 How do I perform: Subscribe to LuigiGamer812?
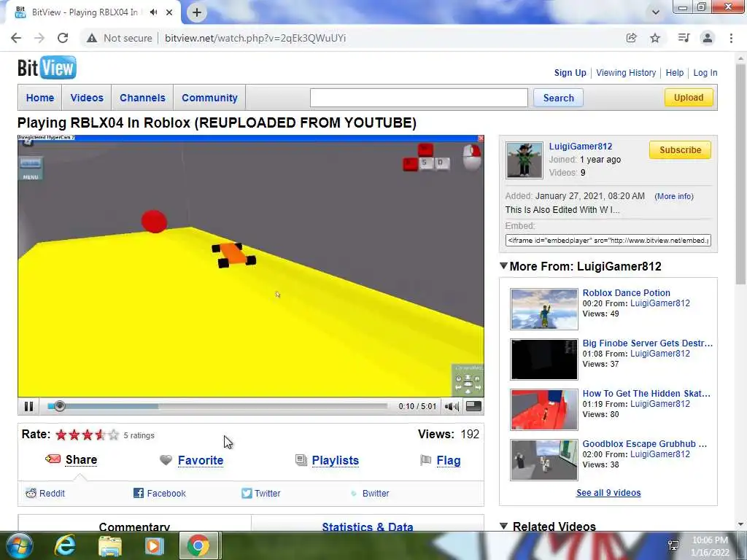click(680, 150)
